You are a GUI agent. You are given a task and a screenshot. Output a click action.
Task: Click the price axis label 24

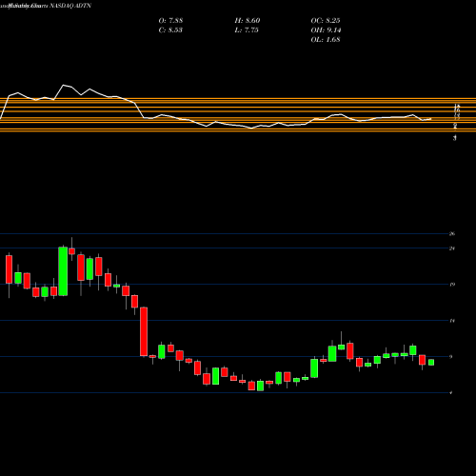click(x=452, y=248)
